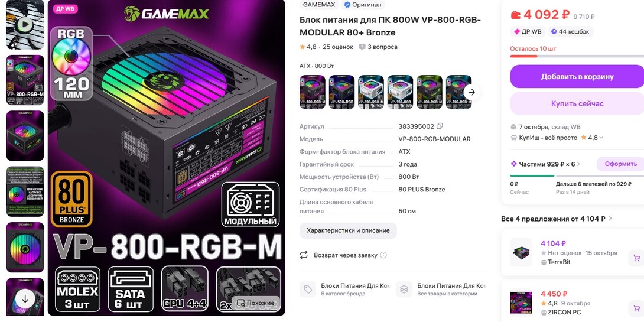The width and height of the screenshot is (644, 322).
Task: Open the brand catalog tag icon
Action: click(x=308, y=289)
